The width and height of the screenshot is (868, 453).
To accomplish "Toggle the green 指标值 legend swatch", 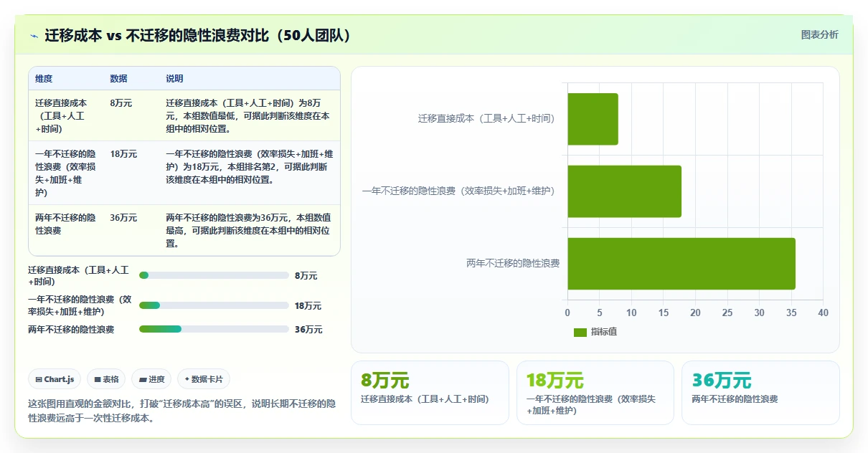I will click(580, 332).
